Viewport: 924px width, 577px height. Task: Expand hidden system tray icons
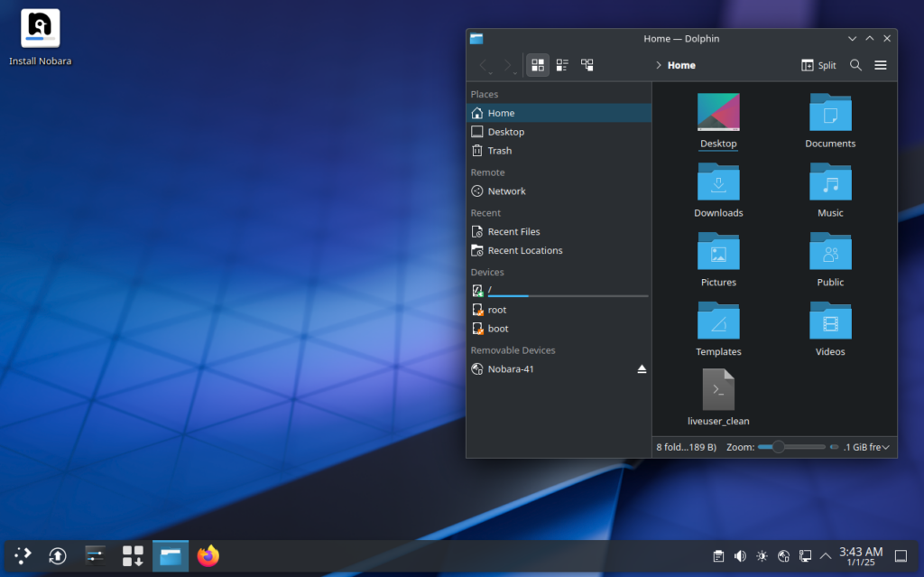[x=826, y=555]
